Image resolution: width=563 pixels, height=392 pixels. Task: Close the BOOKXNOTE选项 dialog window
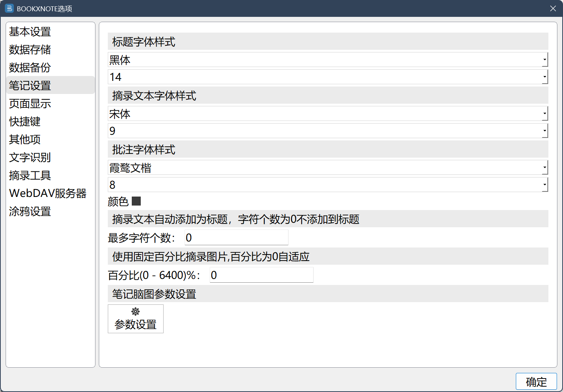pyautogui.click(x=553, y=8)
